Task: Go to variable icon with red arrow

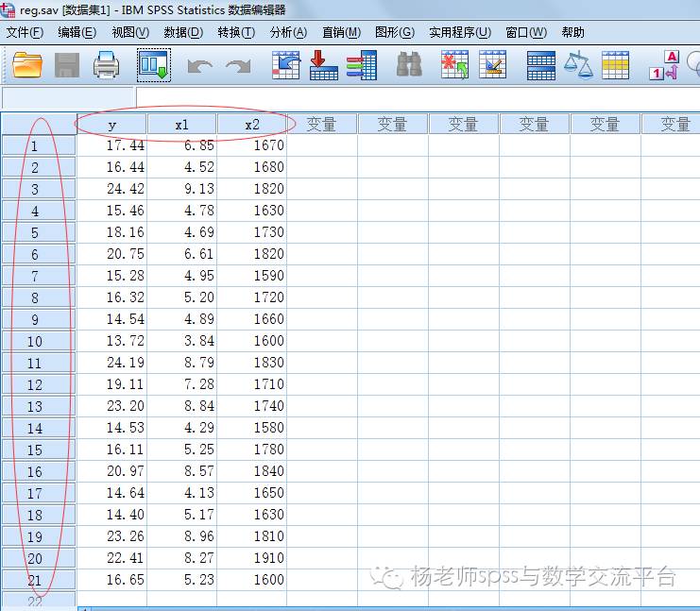Action: (x=324, y=65)
